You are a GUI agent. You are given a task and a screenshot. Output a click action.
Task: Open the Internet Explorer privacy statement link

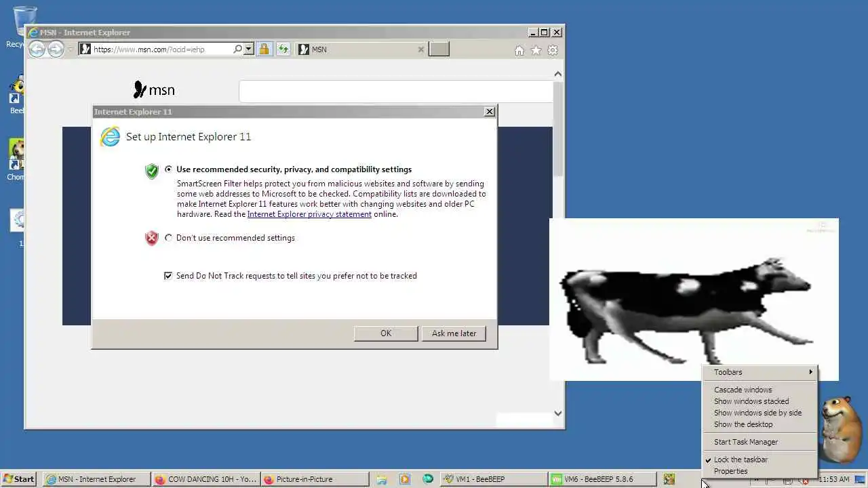[309, 214]
